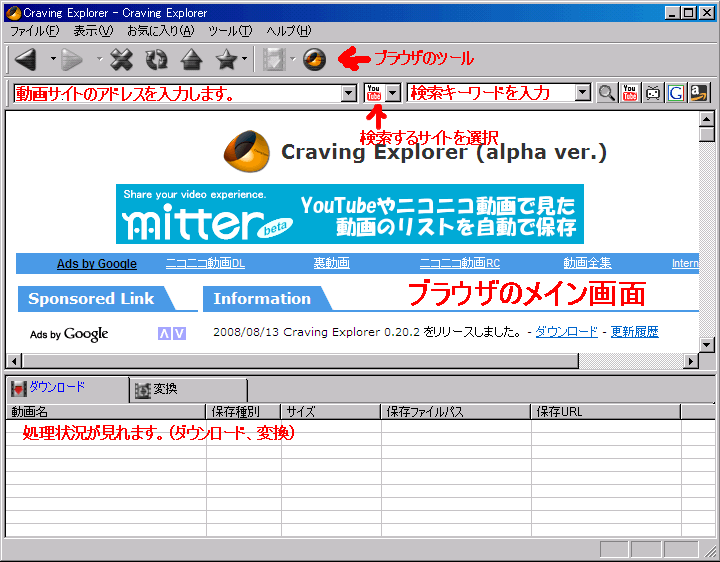Search Niconico with the TV icon
This screenshot has width=720, height=562.
(653, 93)
